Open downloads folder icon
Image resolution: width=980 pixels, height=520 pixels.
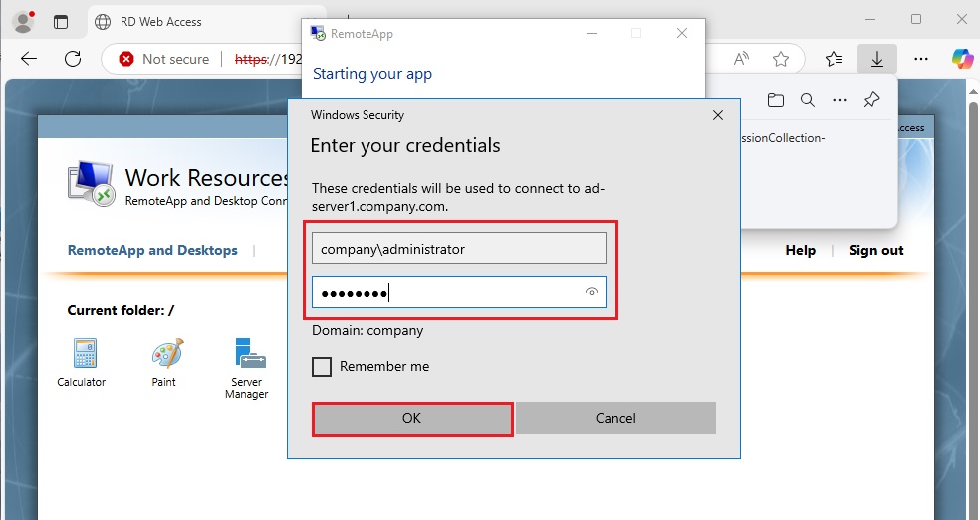[x=776, y=100]
